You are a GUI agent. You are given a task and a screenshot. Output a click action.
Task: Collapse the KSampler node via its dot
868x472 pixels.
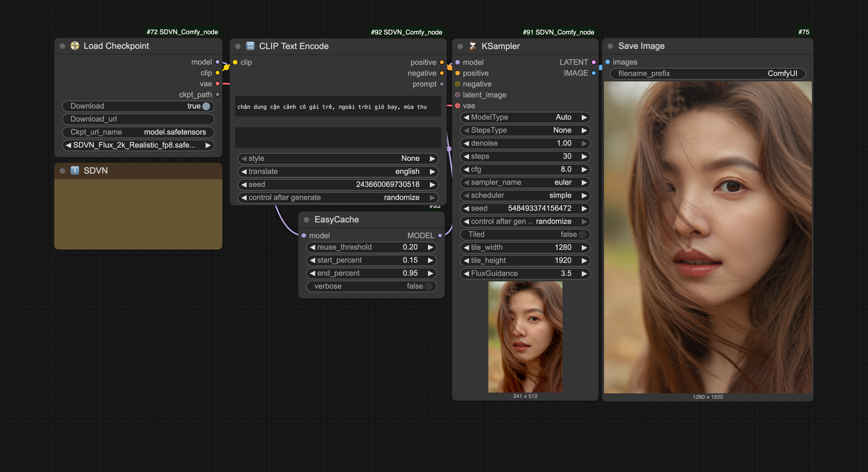(460, 46)
